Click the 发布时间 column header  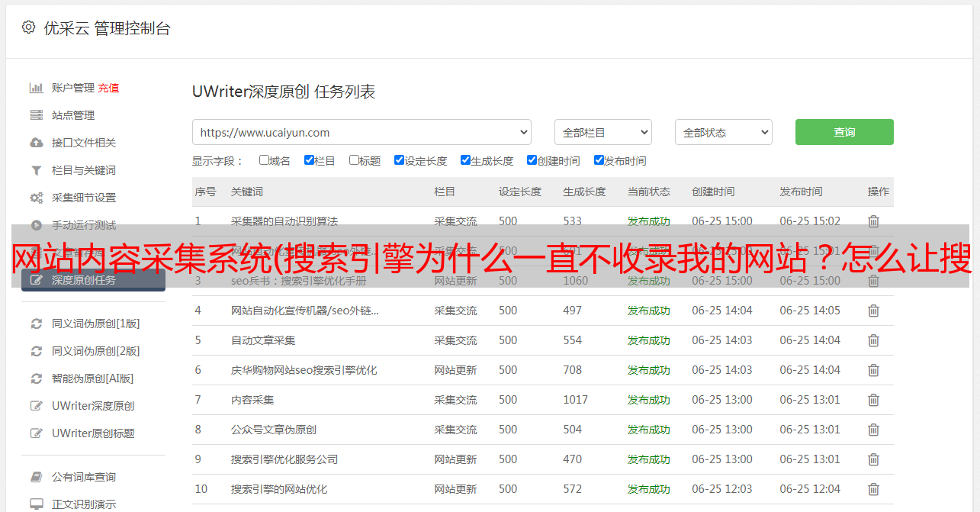click(801, 192)
